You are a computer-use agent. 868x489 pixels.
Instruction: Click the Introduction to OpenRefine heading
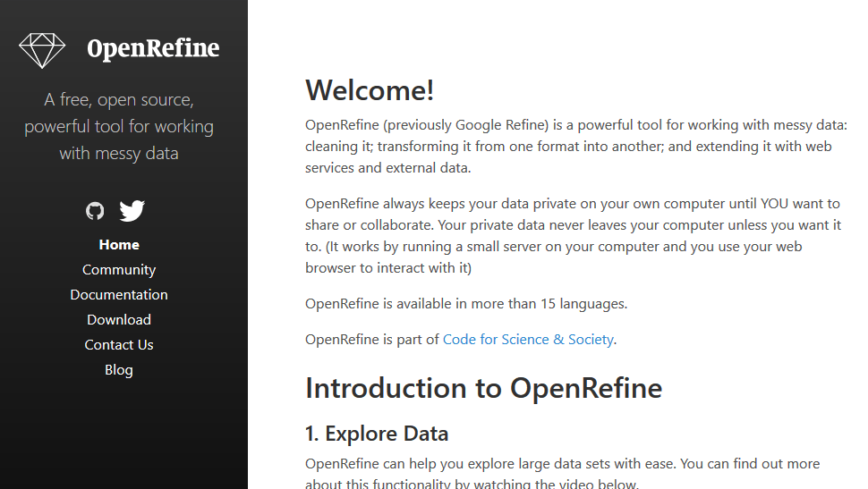pyautogui.click(x=484, y=388)
